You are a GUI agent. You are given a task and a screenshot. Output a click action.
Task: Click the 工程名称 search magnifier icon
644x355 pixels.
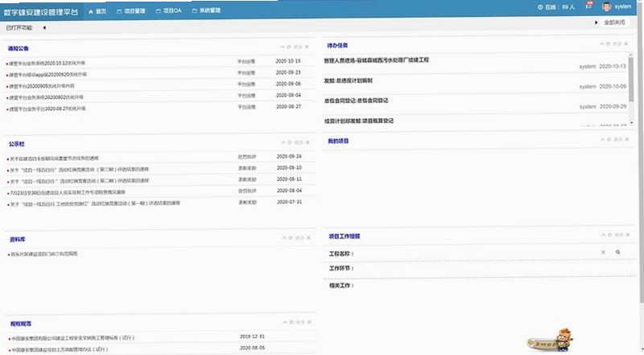(617, 252)
